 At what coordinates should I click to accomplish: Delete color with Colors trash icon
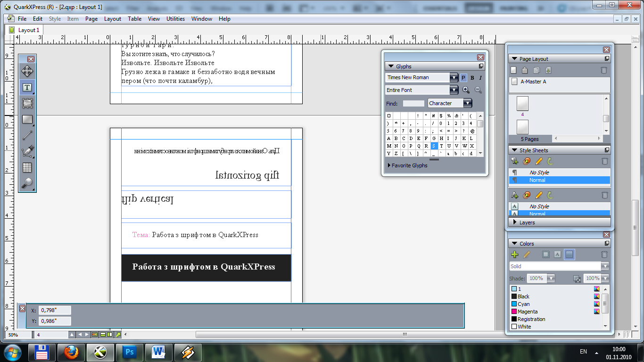[604, 255]
